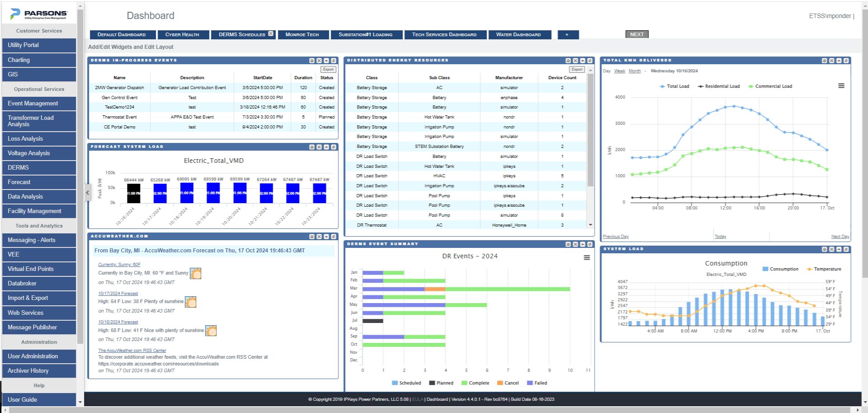Open the Water Dashboard tab

tap(518, 34)
